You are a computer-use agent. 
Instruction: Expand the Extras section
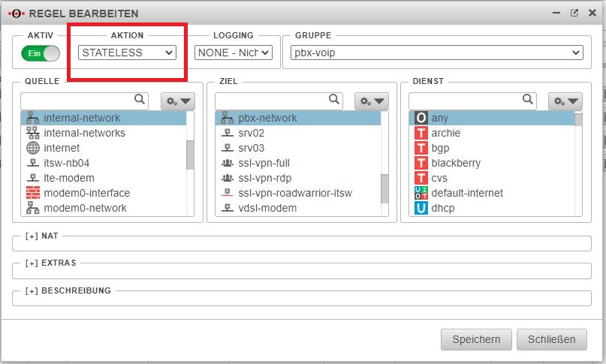click(x=50, y=263)
